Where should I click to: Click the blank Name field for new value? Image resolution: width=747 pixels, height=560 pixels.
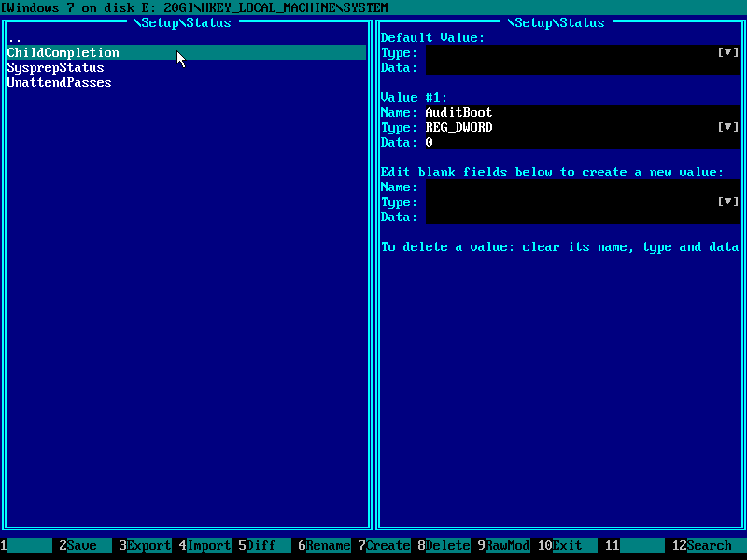pos(582,188)
